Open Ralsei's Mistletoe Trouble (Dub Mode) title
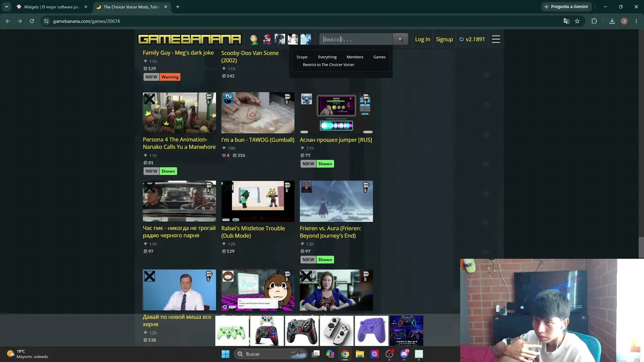The height and width of the screenshot is (362, 644). click(253, 232)
